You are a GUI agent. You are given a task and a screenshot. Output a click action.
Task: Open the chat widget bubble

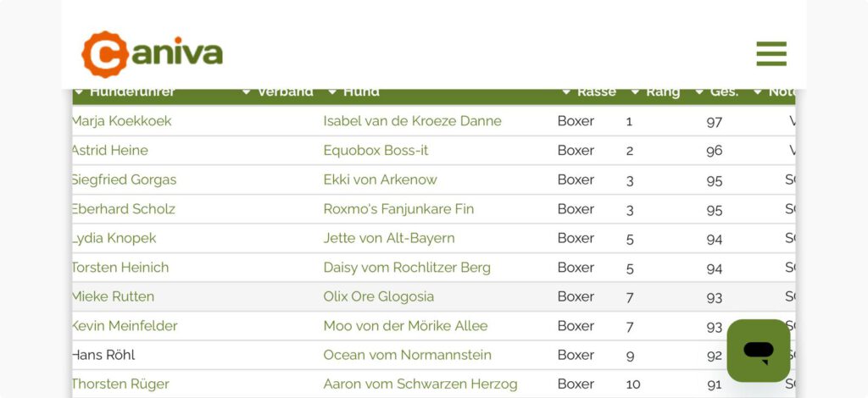(x=759, y=350)
